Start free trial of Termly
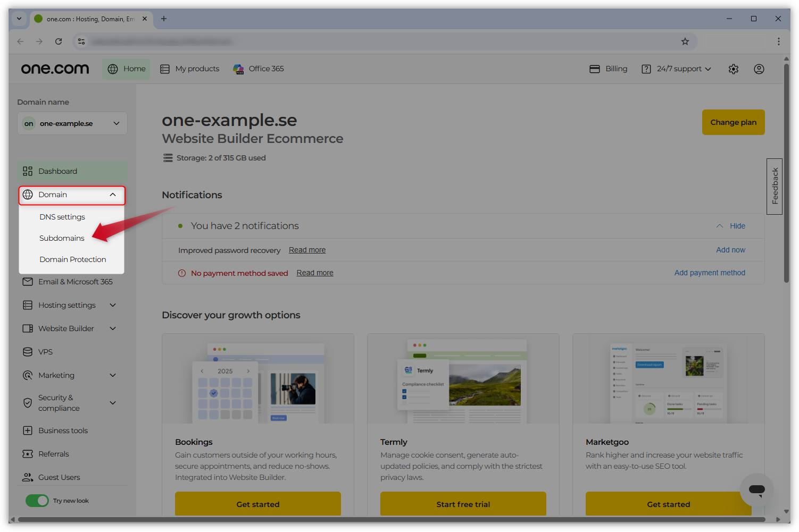The width and height of the screenshot is (799, 532). (463, 504)
